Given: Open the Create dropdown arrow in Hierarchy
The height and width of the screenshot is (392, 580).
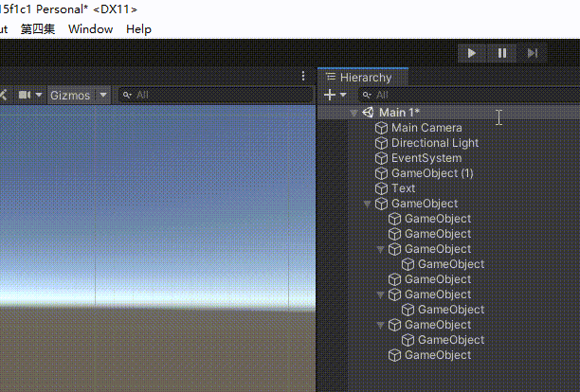Looking at the screenshot, I should click(x=343, y=95).
